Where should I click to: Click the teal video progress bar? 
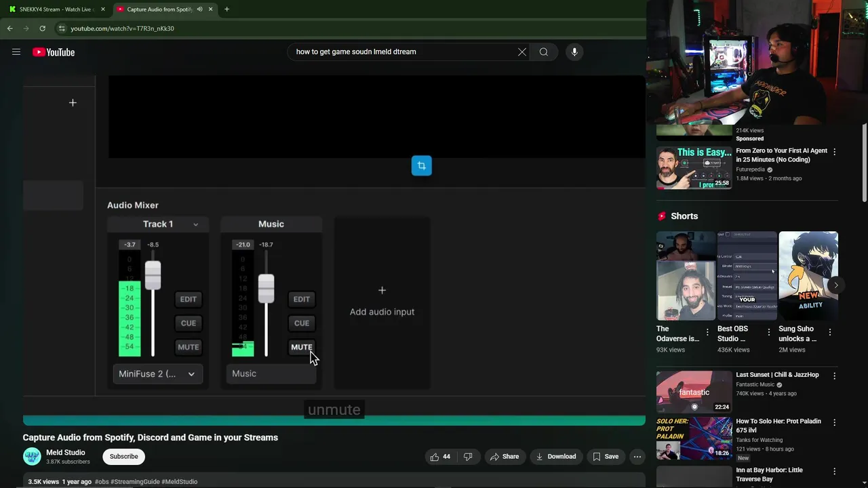coord(334,421)
